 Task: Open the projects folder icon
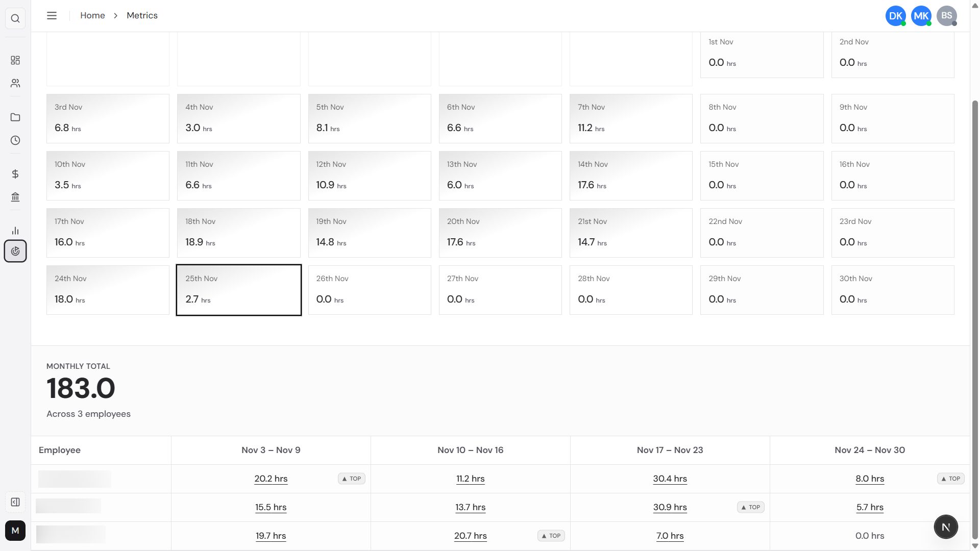(x=15, y=117)
